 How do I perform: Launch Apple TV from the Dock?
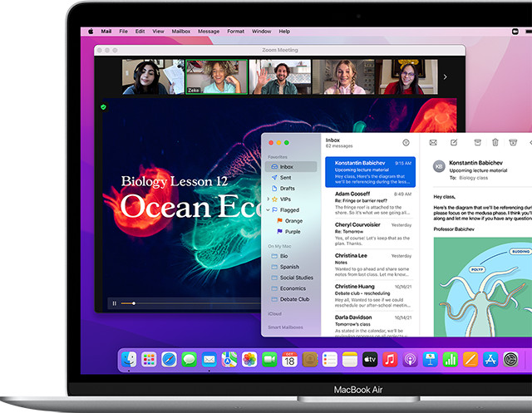coord(370,360)
